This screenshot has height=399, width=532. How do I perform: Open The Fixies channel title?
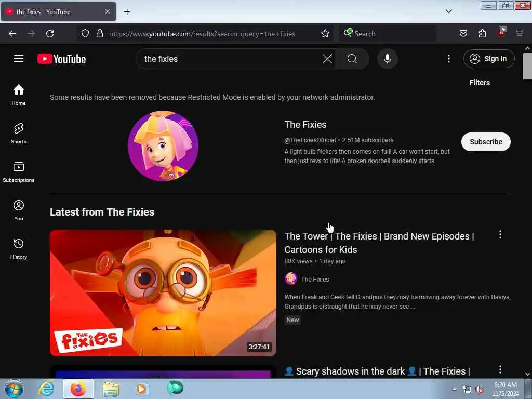[305, 125]
